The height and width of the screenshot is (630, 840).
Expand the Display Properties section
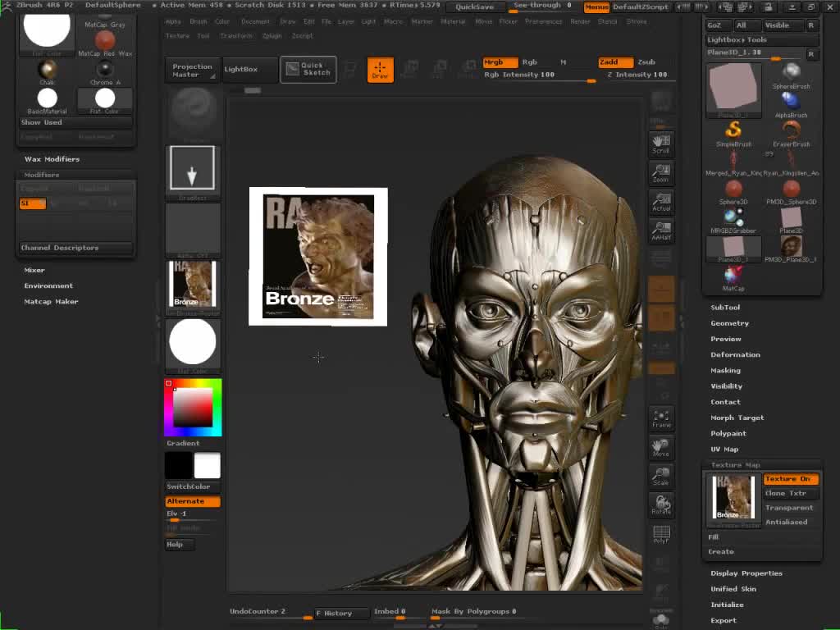point(746,573)
